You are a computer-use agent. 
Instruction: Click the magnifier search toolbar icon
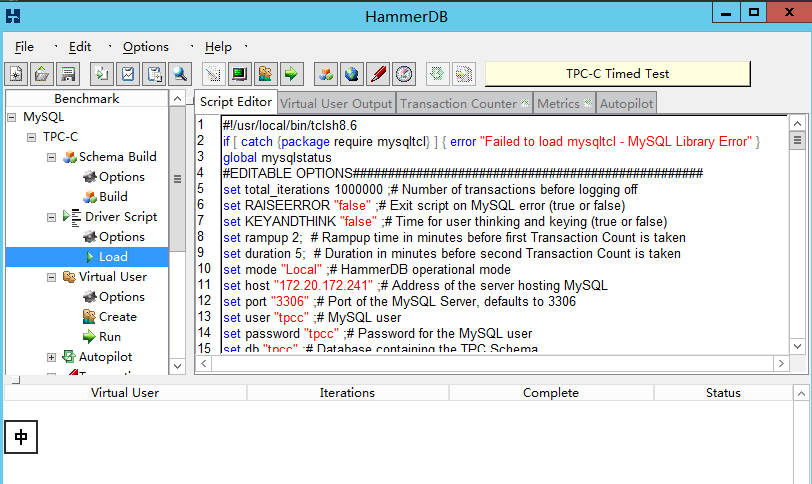180,74
